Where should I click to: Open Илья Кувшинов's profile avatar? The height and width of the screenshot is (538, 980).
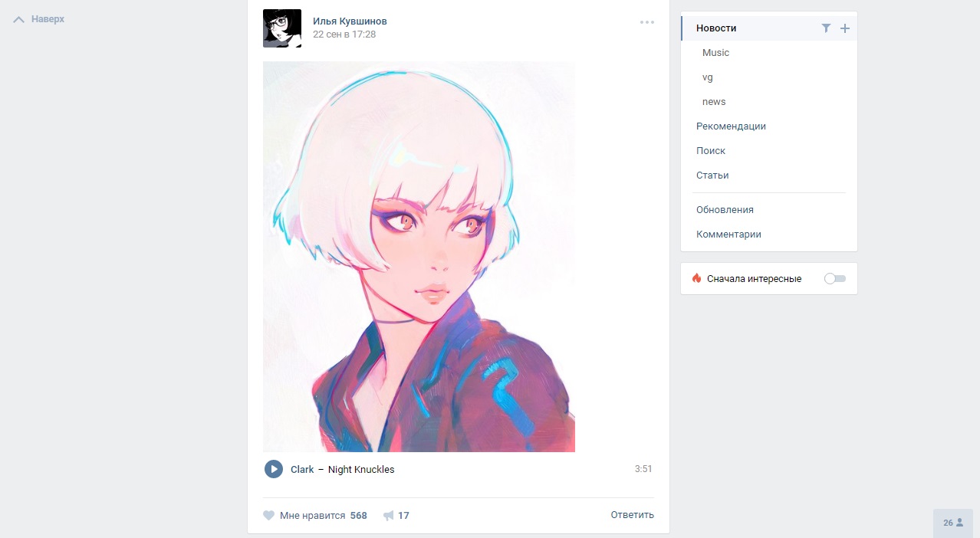[x=282, y=28]
